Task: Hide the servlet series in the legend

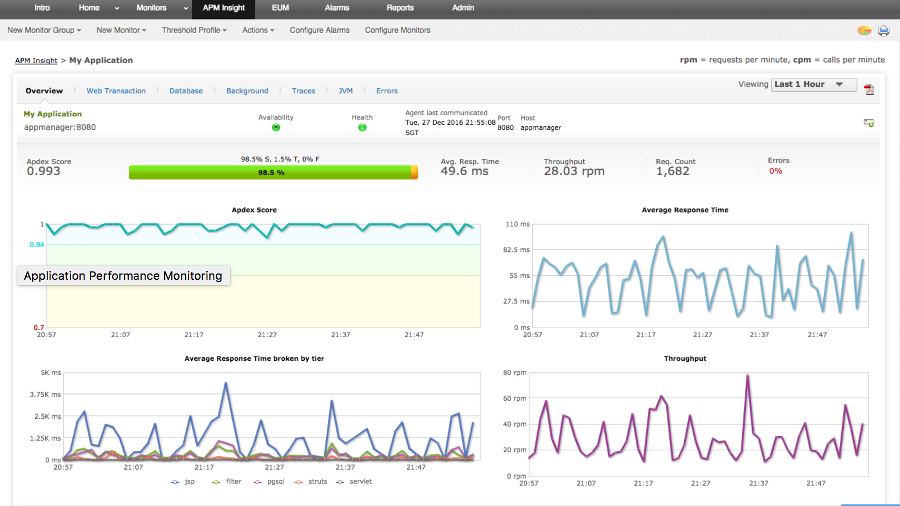Action: pos(354,482)
